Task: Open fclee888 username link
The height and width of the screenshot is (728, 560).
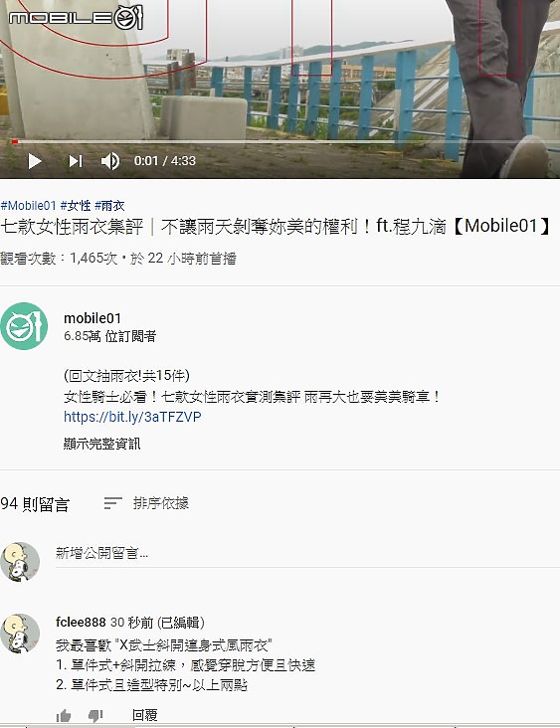Action: click(81, 622)
